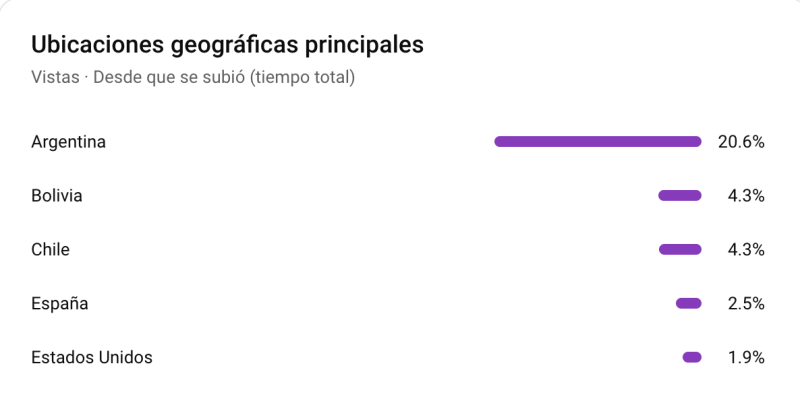Screen dimensions: 800x403
Task: Click the 4.3% value for Bolivia
Action: click(746, 196)
